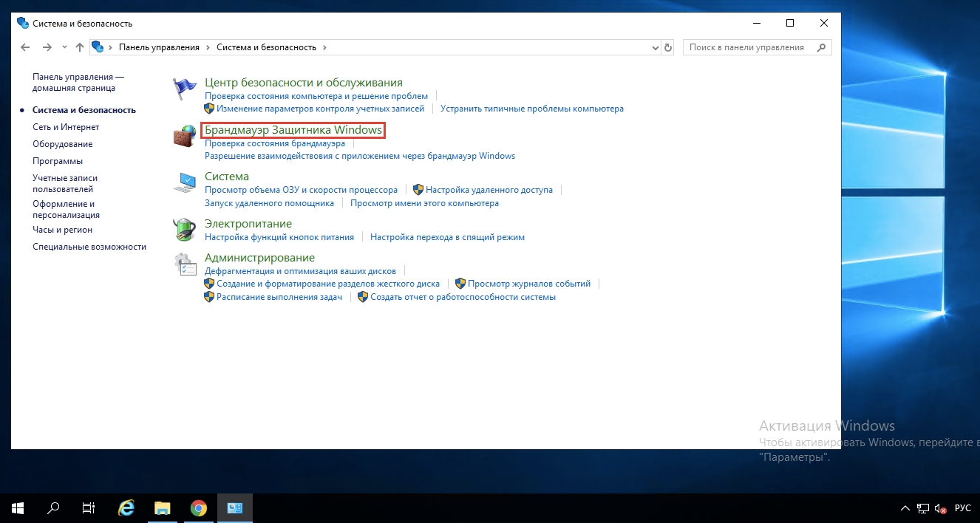This screenshot has height=523, width=980.
Task: Click the Up arrow navigation button
Action: click(x=80, y=47)
